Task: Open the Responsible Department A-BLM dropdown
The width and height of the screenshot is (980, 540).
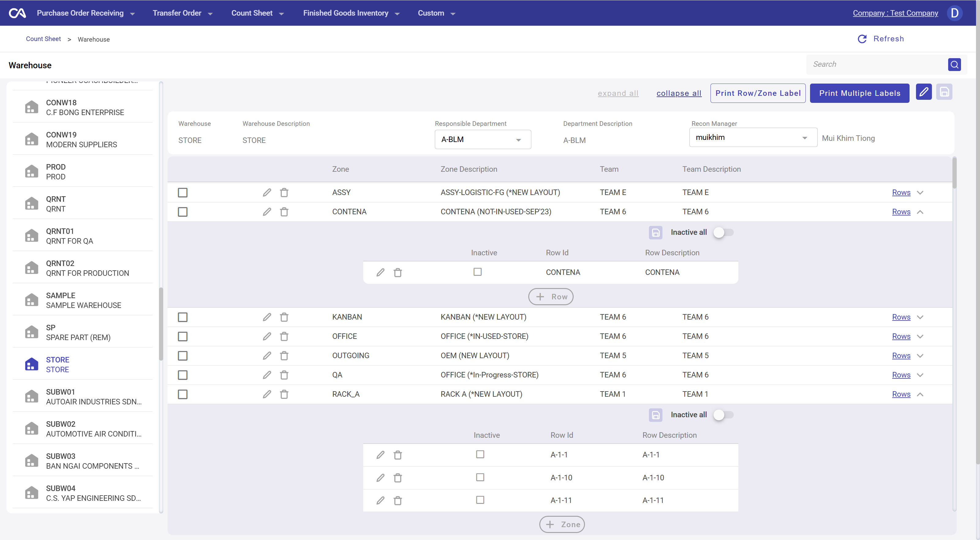Action: coord(483,140)
